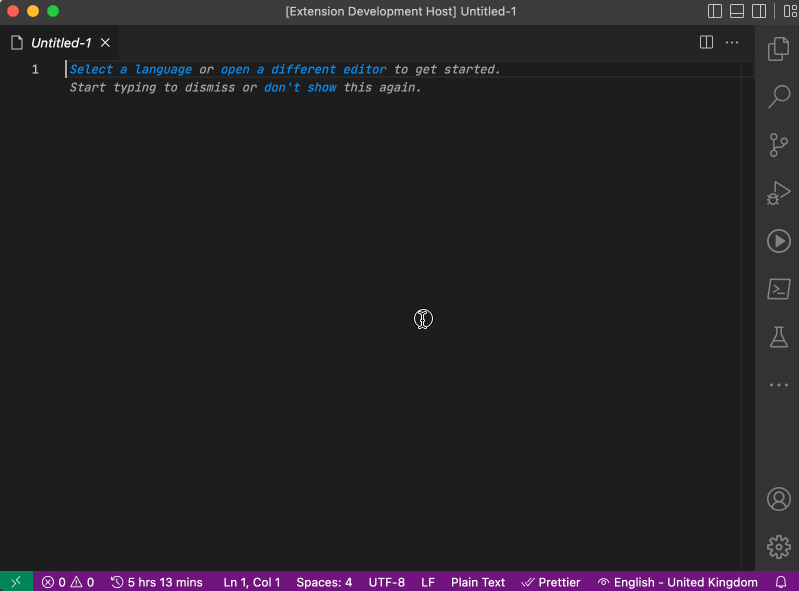Click the Select a language link
The width and height of the screenshot is (799, 591).
click(x=130, y=69)
